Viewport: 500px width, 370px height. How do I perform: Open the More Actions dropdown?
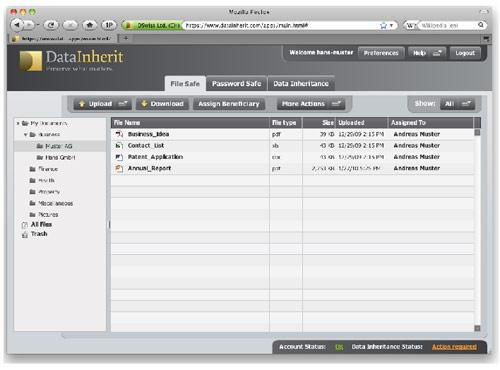pyautogui.click(x=311, y=104)
